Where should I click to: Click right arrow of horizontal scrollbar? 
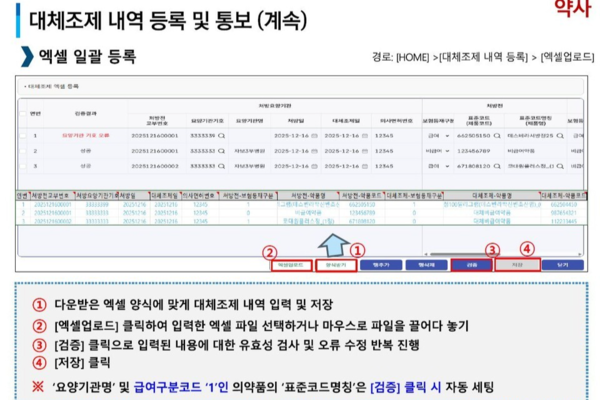point(579,254)
